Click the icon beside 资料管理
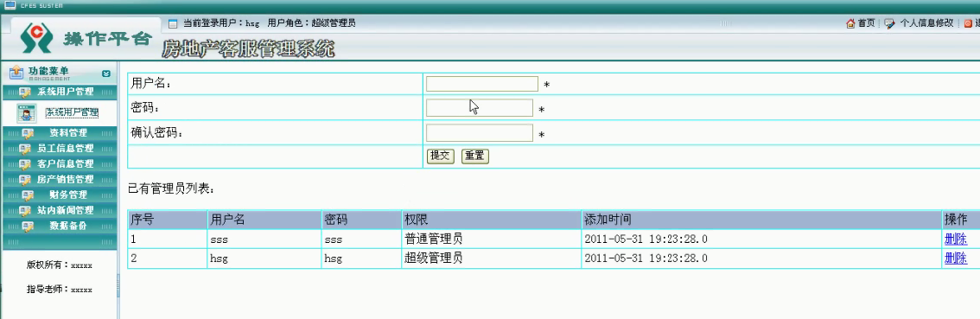The image size is (980, 319). 28,133
